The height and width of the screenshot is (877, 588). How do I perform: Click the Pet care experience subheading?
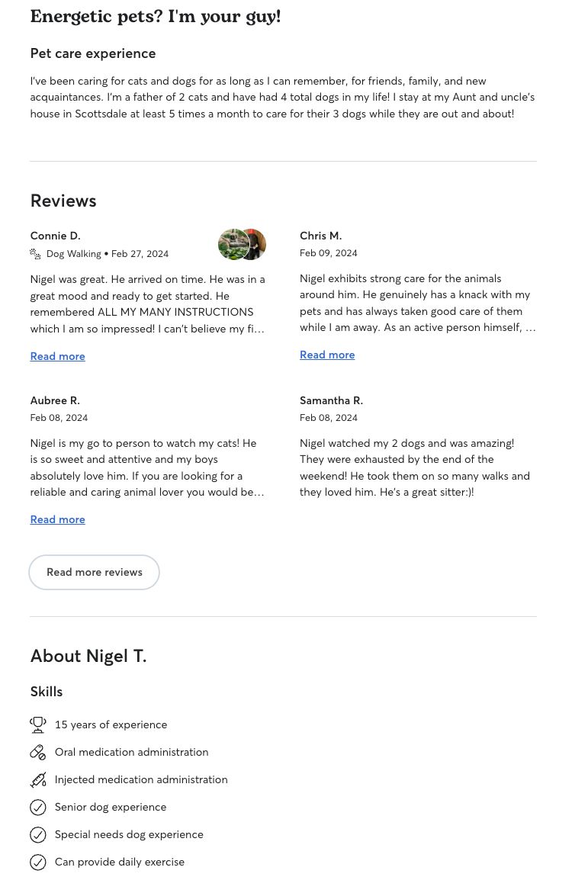click(93, 53)
